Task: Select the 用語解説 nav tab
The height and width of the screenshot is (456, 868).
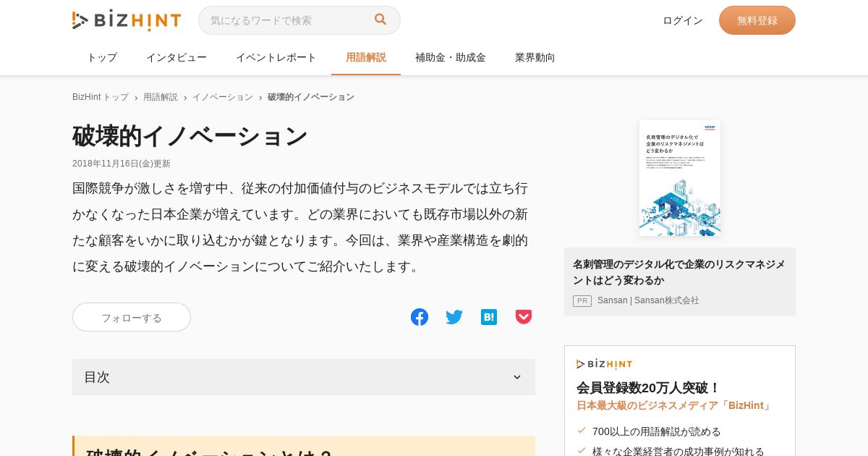Action: point(366,57)
